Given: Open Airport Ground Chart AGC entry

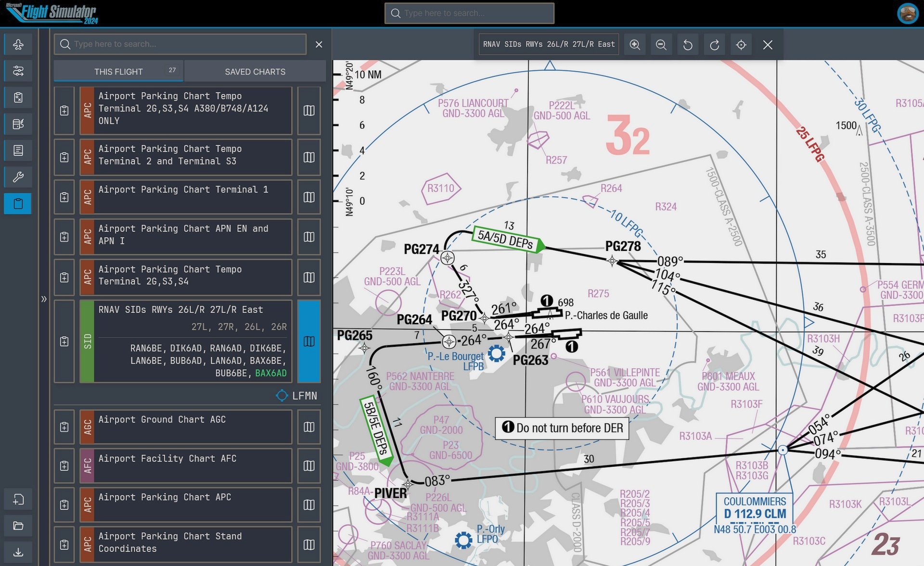Looking at the screenshot, I should tap(186, 427).
